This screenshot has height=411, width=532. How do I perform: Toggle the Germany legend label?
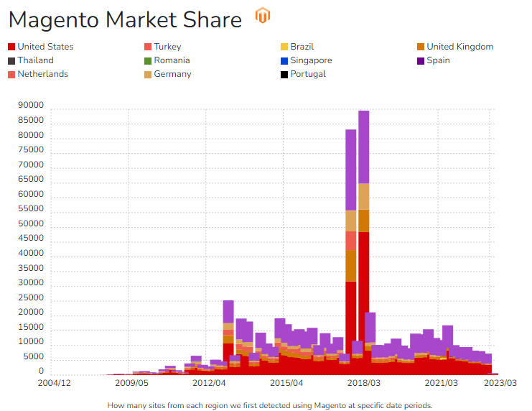point(173,74)
